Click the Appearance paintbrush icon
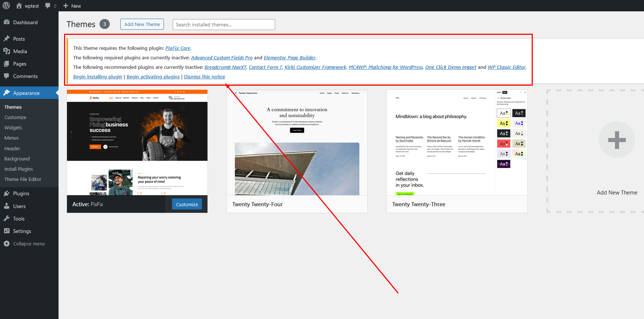Viewport: 644px width, 319px height. pos(7,93)
